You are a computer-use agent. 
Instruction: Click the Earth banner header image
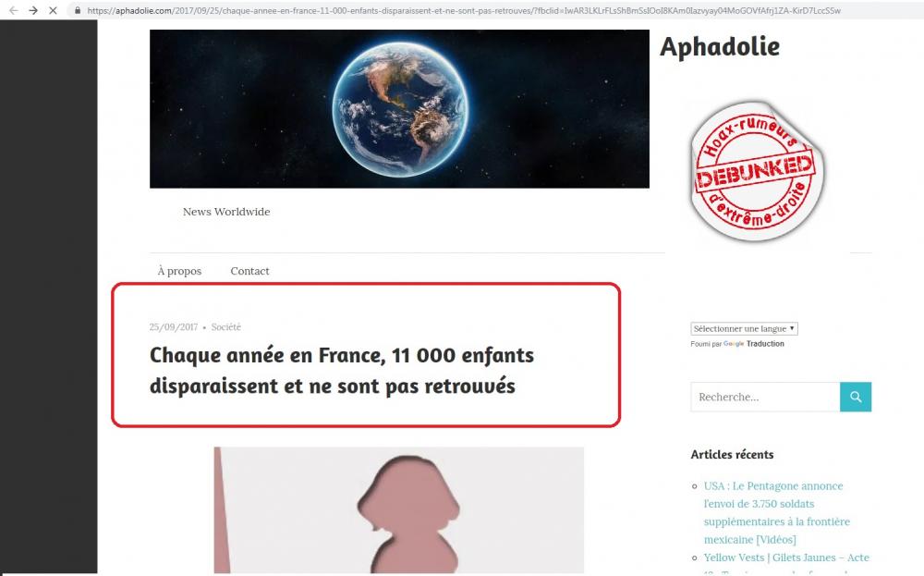pos(399,109)
